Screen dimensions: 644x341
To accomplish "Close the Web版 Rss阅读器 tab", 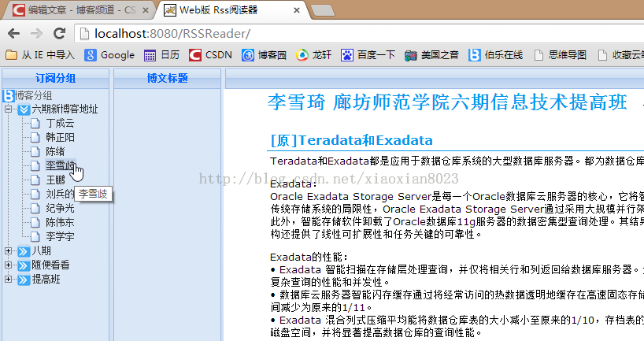I will point(297,10).
